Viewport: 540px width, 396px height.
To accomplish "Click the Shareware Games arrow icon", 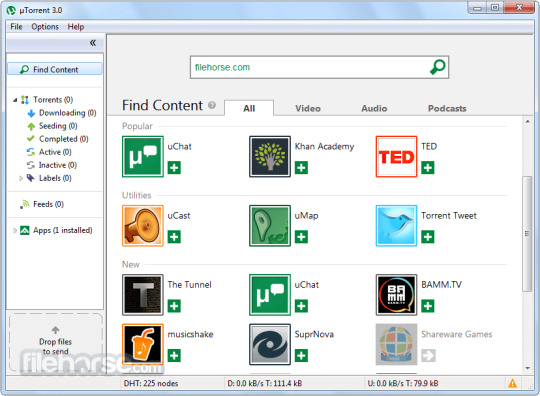I will tap(428, 355).
